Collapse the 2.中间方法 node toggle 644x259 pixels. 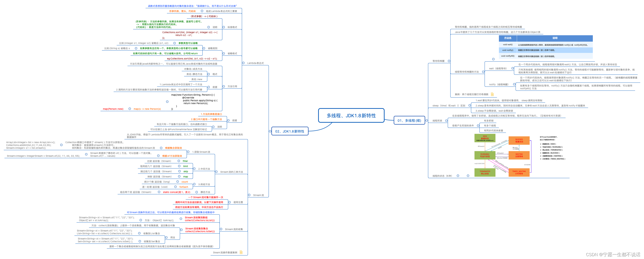(194, 169)
